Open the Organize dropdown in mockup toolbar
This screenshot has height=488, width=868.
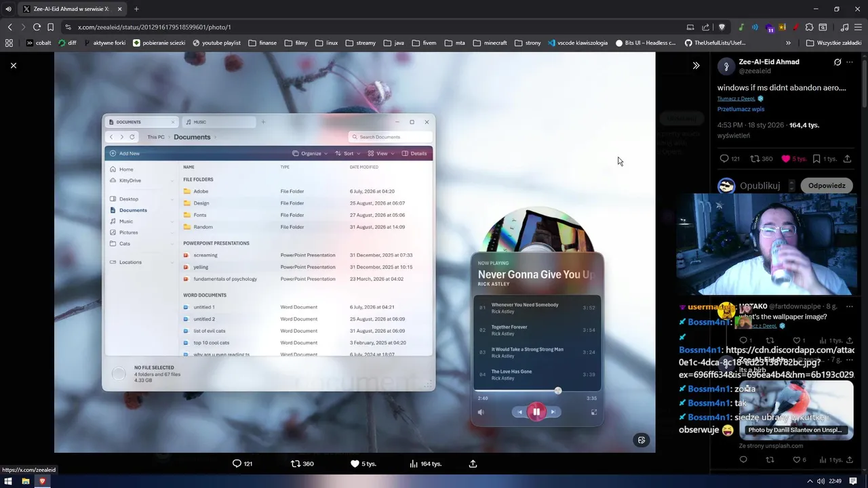point(310,153)
